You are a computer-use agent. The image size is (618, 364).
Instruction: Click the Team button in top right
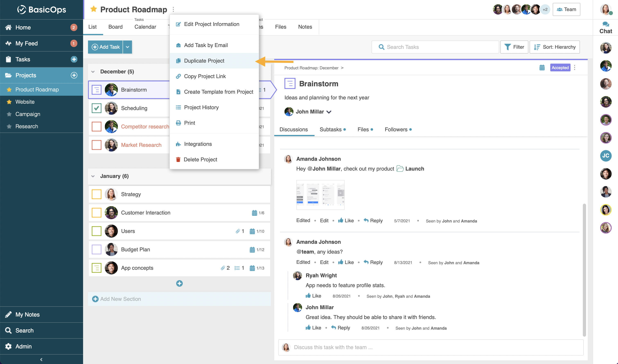coord(566,9)
